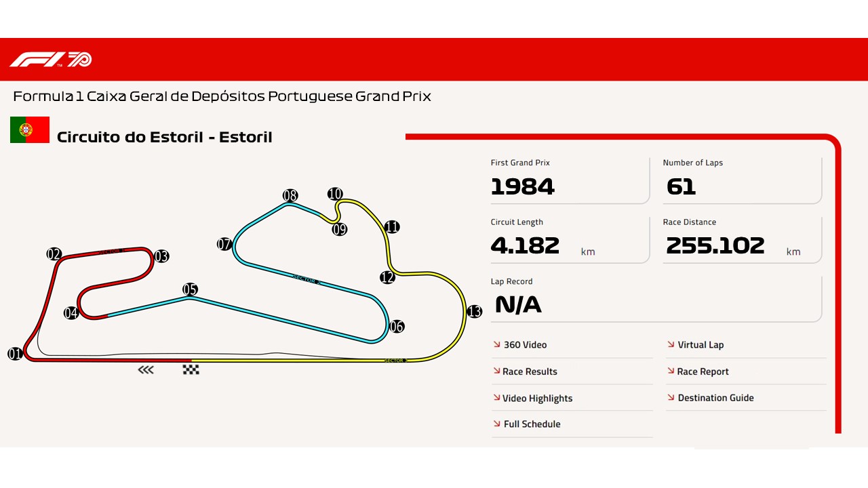Select turn 01 marker on track map
The width and height of the screenshot is (868, 488).
pos(15,354)
